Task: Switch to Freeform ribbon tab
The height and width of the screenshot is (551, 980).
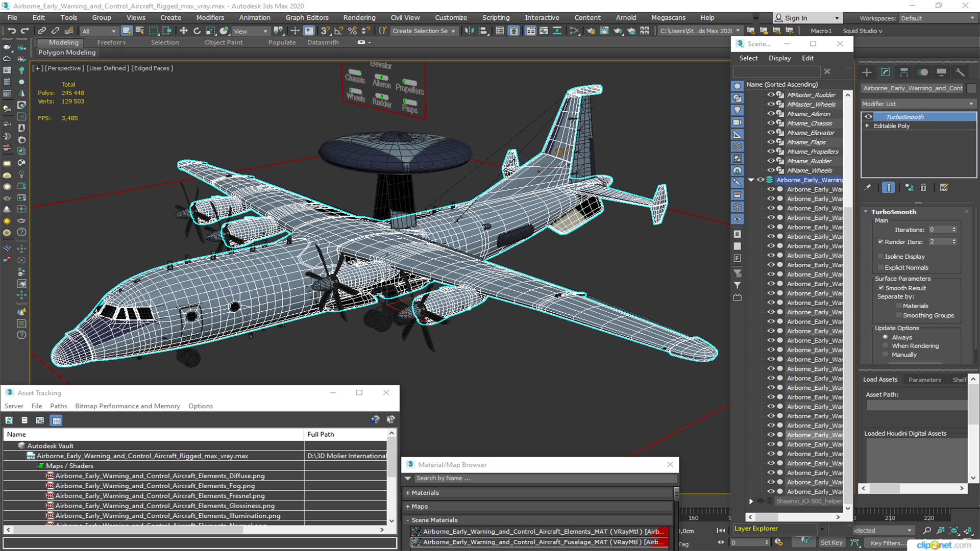Action: coord(111,42)
